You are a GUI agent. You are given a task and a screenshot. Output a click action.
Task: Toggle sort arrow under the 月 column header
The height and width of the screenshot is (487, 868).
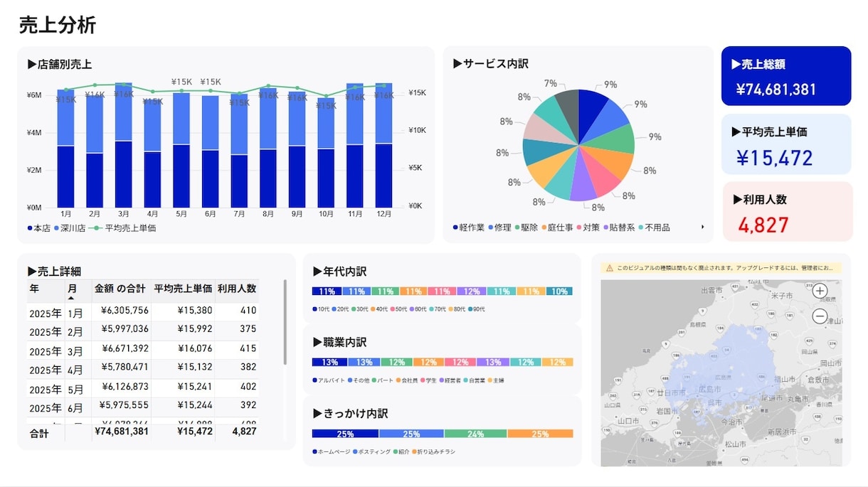tap(70, 298)
